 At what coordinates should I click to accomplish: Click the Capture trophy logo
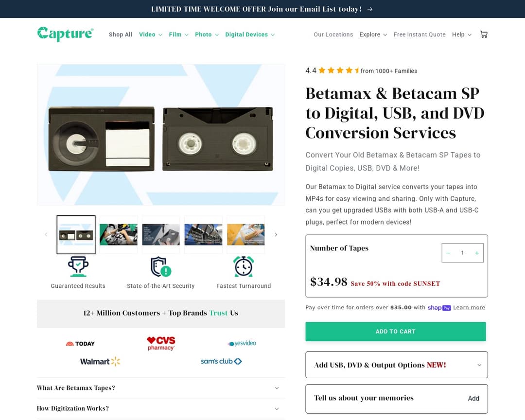coord(65,34)
